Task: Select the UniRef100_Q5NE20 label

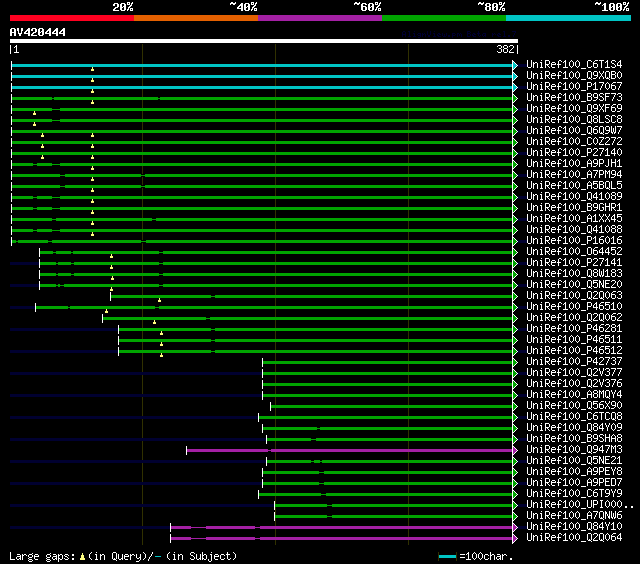Action: coord(574,285)
